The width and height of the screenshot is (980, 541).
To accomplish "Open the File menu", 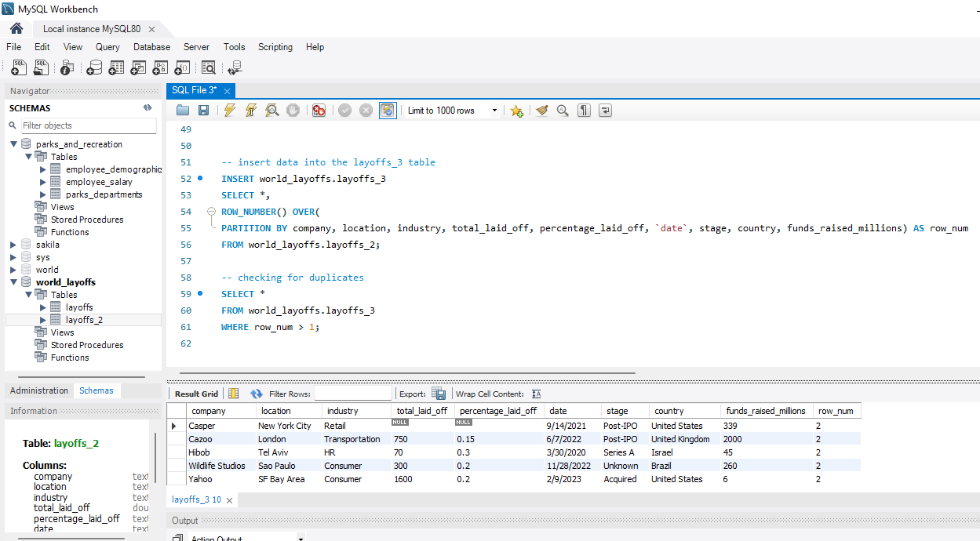I will tap(14, 47).
